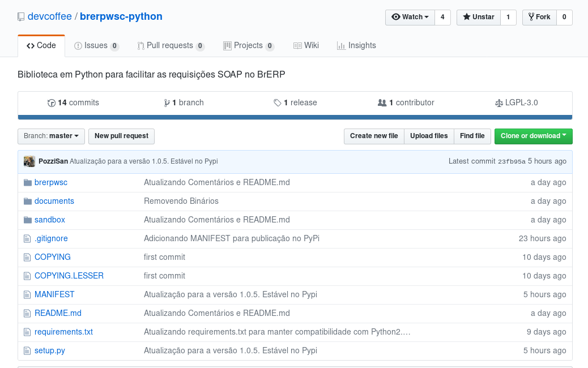Click the star icon on Unstar button
This screenshot has height=368, width=588.
(x=468, y=17)
